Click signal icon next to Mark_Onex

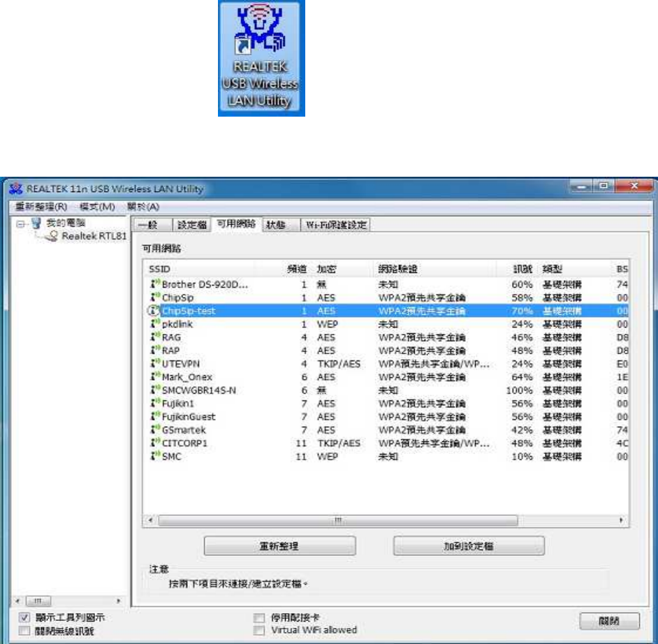pyautogui.click(x=155, y=376)
